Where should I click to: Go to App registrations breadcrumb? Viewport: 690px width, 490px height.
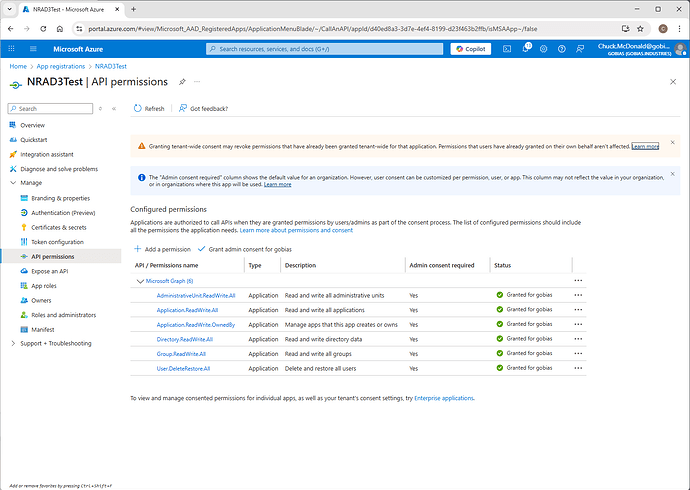[61, 66]
